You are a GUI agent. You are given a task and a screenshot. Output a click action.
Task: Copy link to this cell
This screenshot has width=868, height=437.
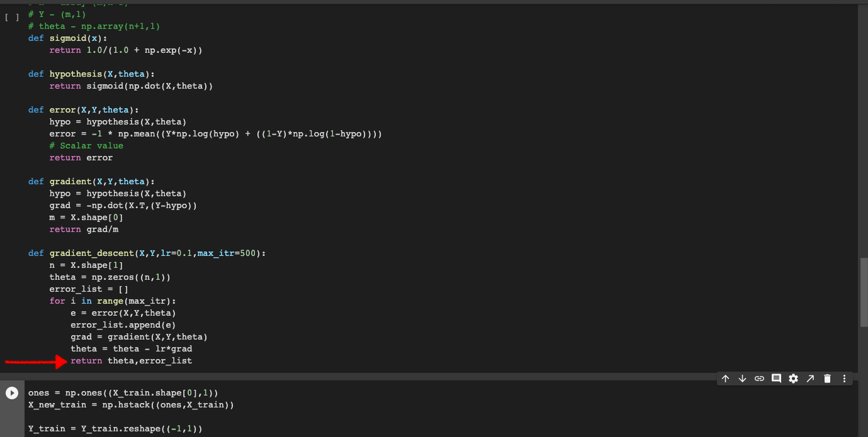759,379
